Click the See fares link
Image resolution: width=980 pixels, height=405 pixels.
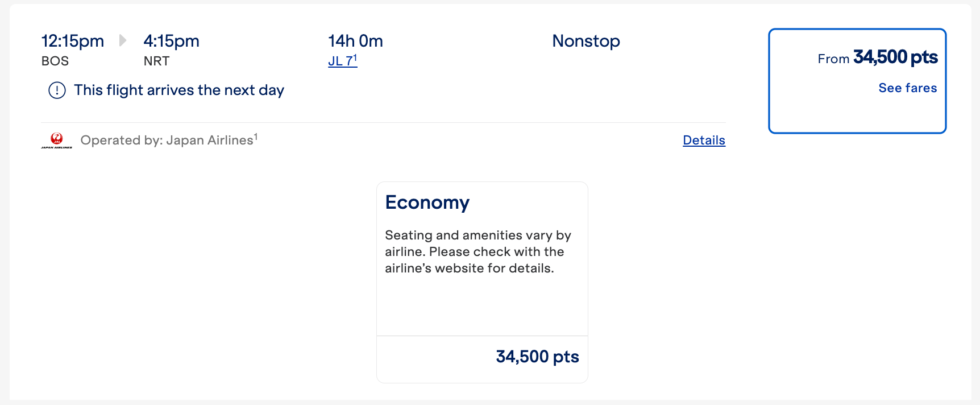pyautogui.click(x=907, y=88)
